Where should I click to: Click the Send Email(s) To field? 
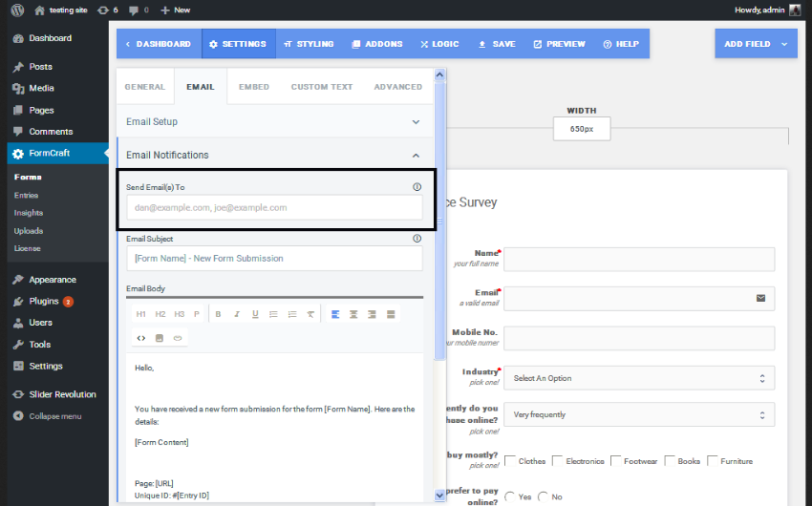(274, 207)
